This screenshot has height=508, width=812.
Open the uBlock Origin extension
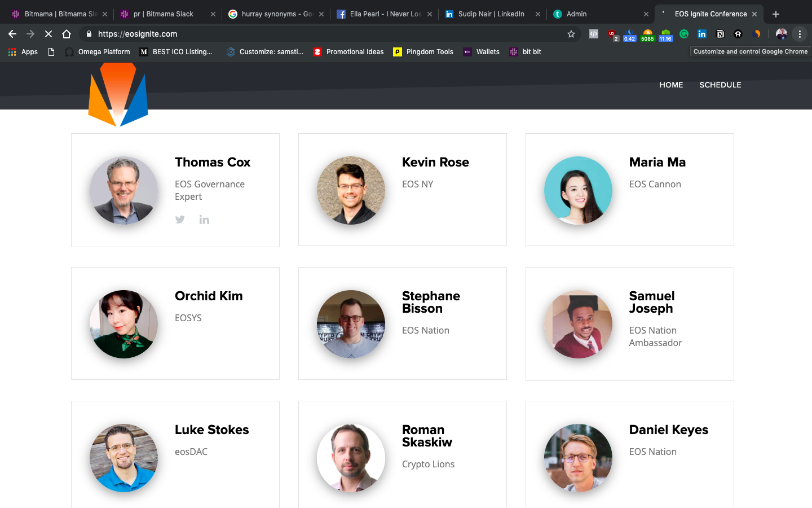[x=612, y=34]
